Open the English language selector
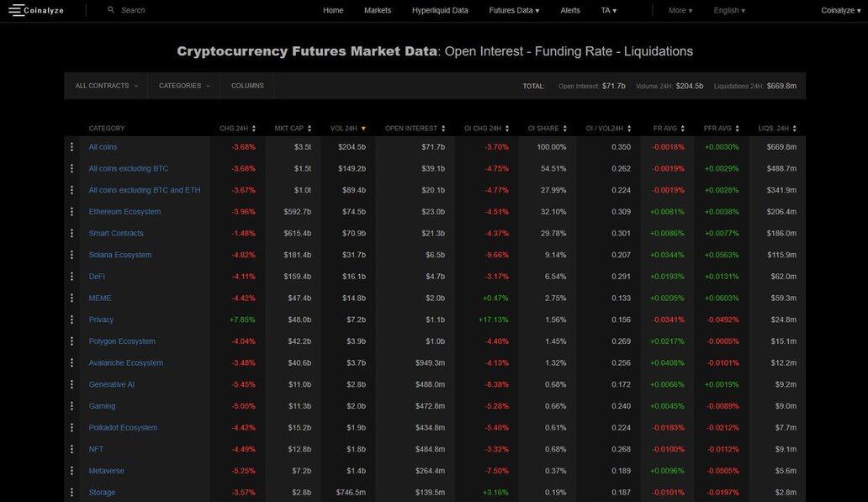The width and height of the screenshot is (868, 502). click(729, 10)
